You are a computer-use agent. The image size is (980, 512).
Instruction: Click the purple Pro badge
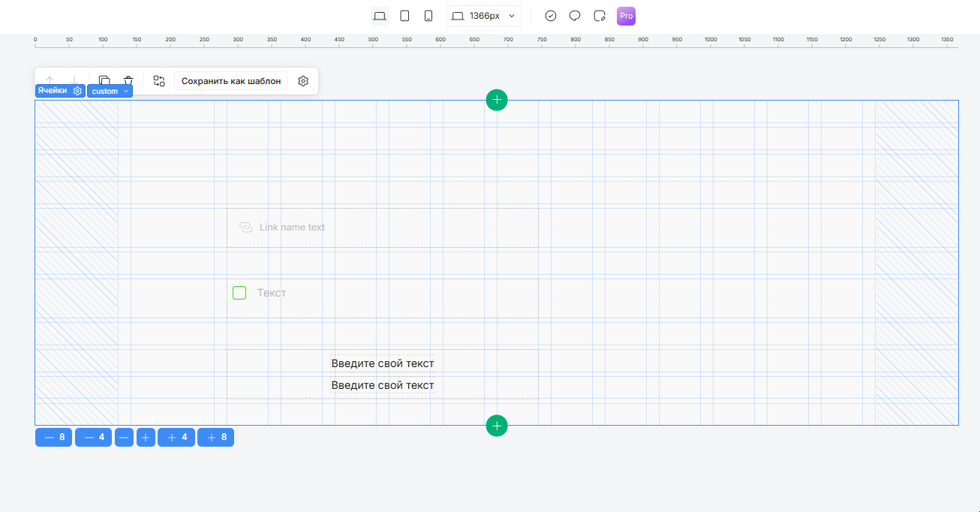(x=626, y=16)
